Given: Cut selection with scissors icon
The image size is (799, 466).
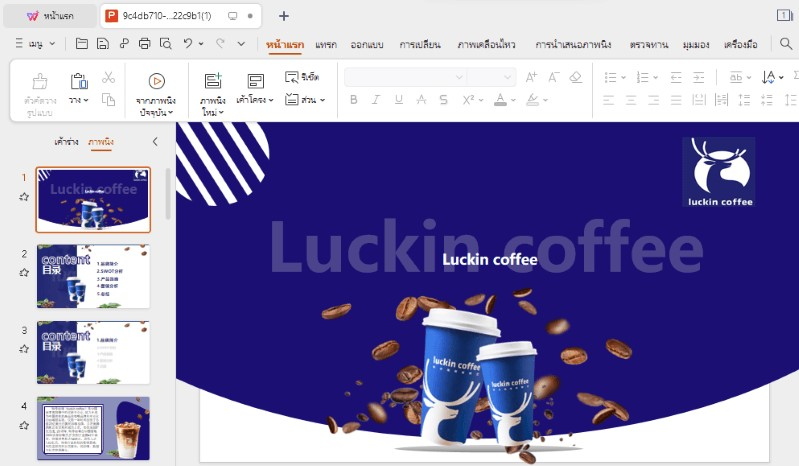Looking at the screenshot, I should pos(108,77).
